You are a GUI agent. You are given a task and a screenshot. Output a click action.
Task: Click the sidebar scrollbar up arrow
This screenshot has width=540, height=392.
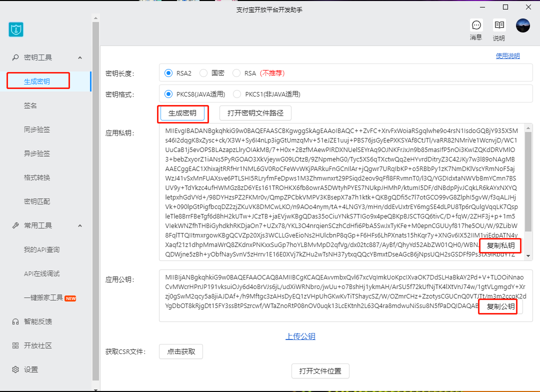95,18
